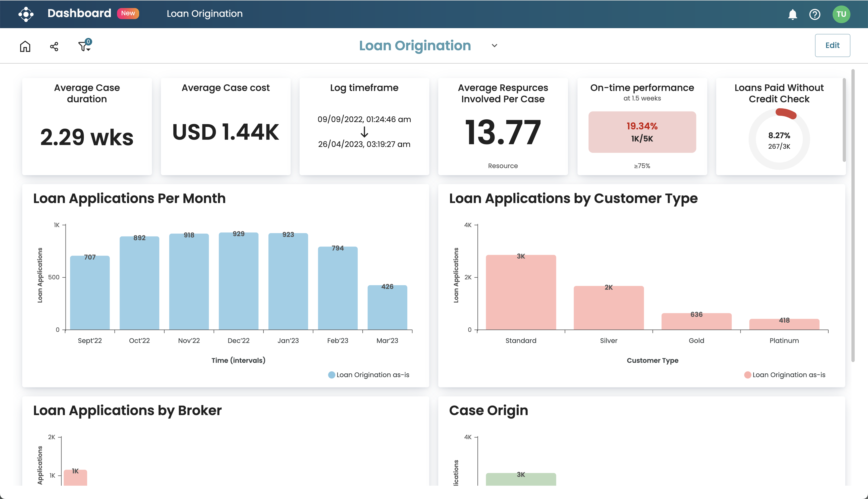This screenshot has width=868, height=499.
Task: Click the Sept'22 bar labeled 707
Action: [x=90, y=293]
